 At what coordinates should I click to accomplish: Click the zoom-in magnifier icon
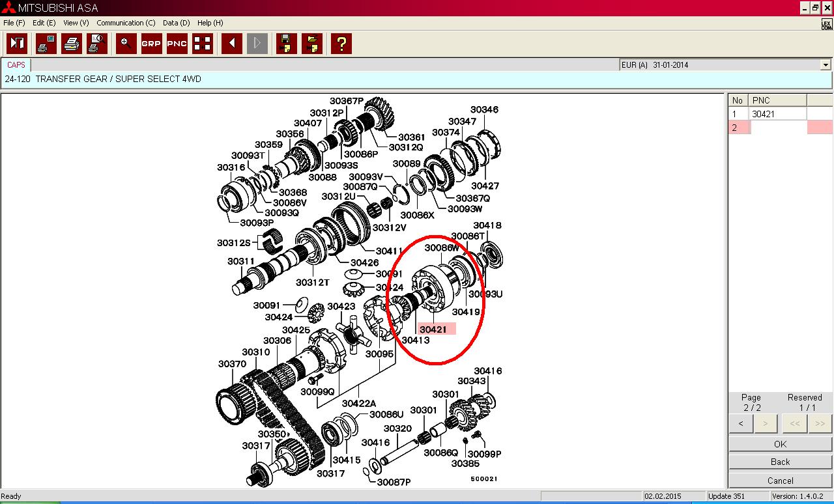126,44
